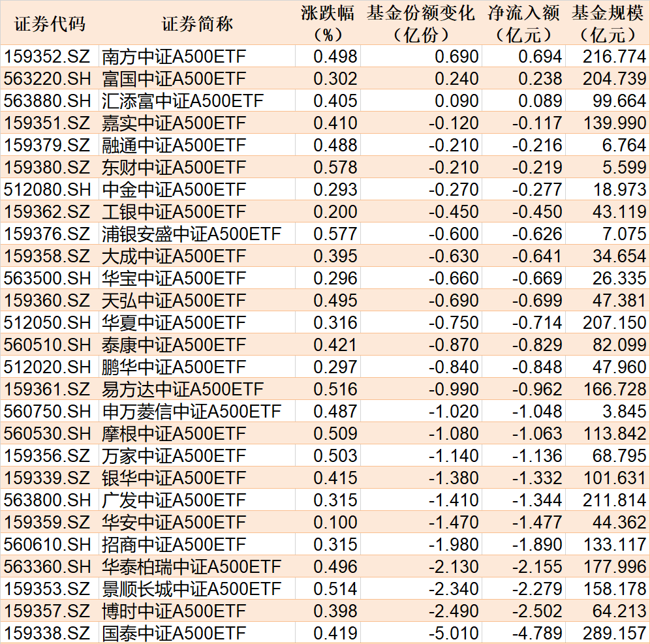Image resolution: width=650 pixels, height=644 pixels.
Task: Select net inflow value 0.089
Action: pos(523,100)
